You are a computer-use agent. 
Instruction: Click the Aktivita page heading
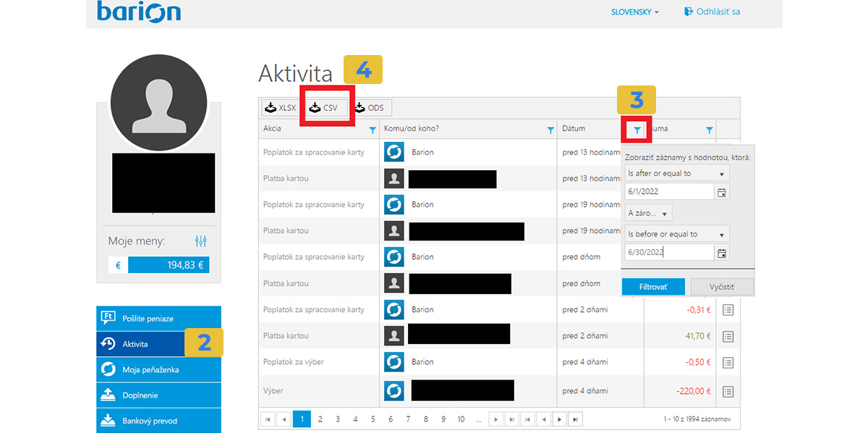pyautogui.click(x=295, y=73)
